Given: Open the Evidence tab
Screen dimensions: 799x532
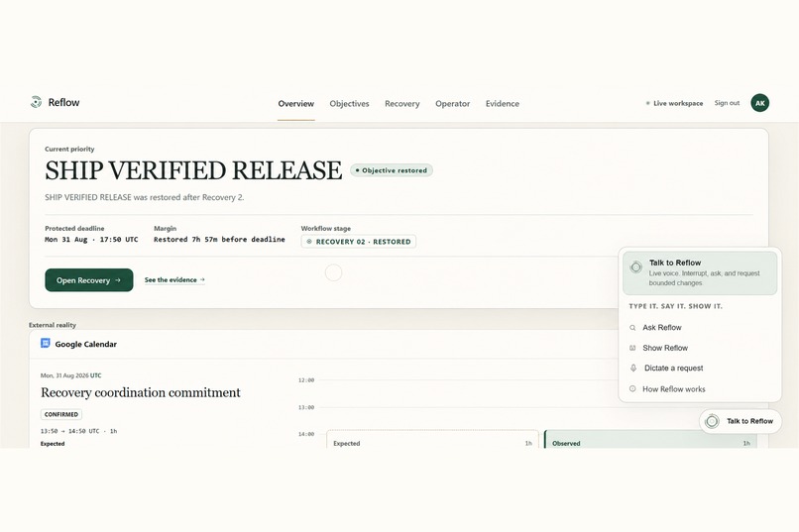Looking at the screenshot, I should [503, 103].
